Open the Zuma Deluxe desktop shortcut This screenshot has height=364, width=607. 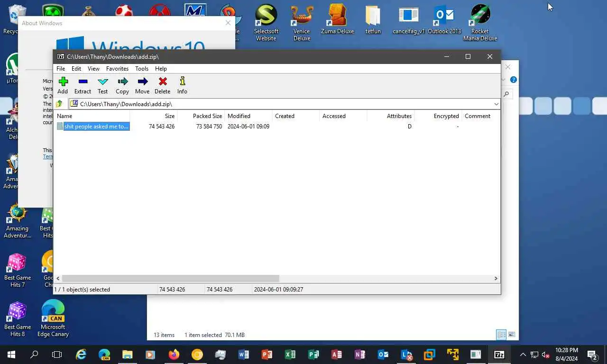337,20
